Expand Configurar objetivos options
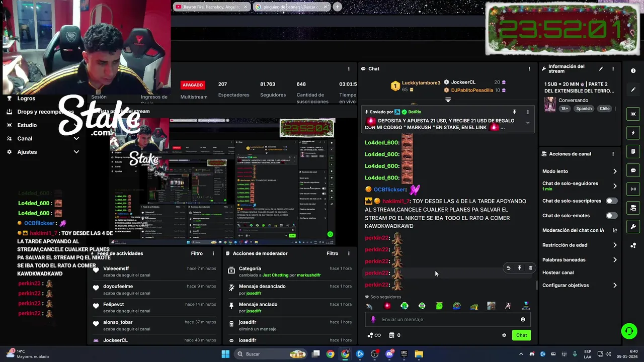This screenshot has width=644, height=362. click(x=615, y=285)
